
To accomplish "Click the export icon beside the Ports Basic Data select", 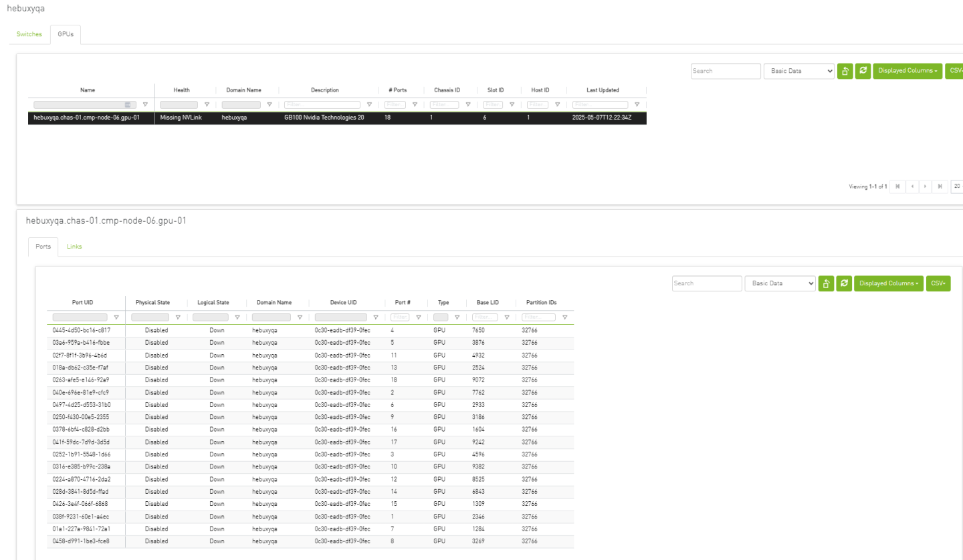I will (x=826, y=283).
